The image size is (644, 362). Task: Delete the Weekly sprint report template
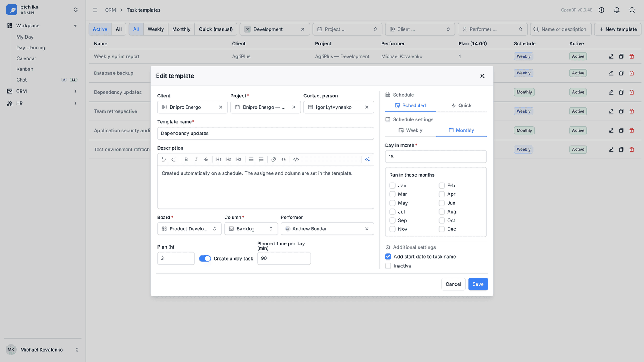click(x=632, y=56)
